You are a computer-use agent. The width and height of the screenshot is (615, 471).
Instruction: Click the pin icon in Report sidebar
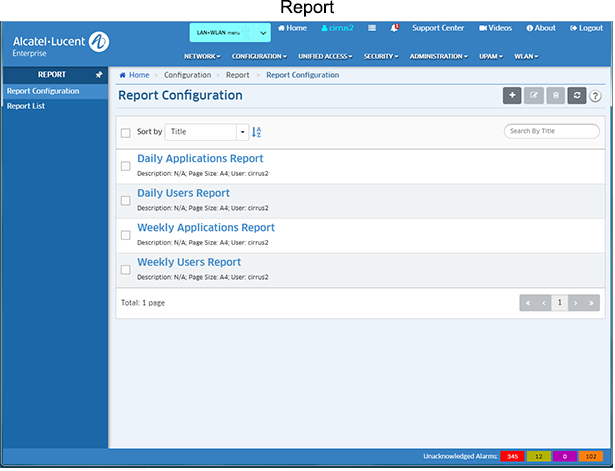[98, 75]
